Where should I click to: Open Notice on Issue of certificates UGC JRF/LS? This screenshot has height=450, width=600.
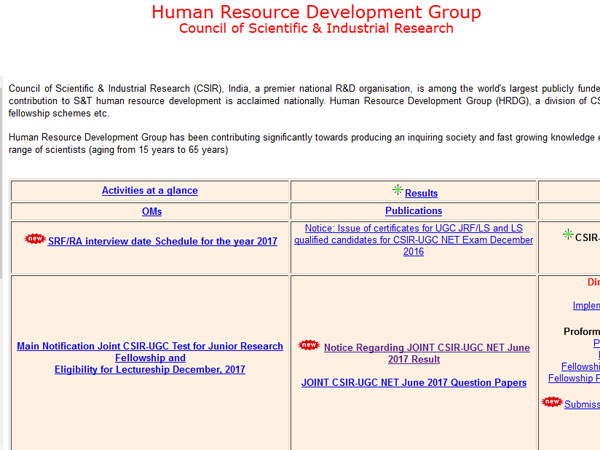(413, 240)
